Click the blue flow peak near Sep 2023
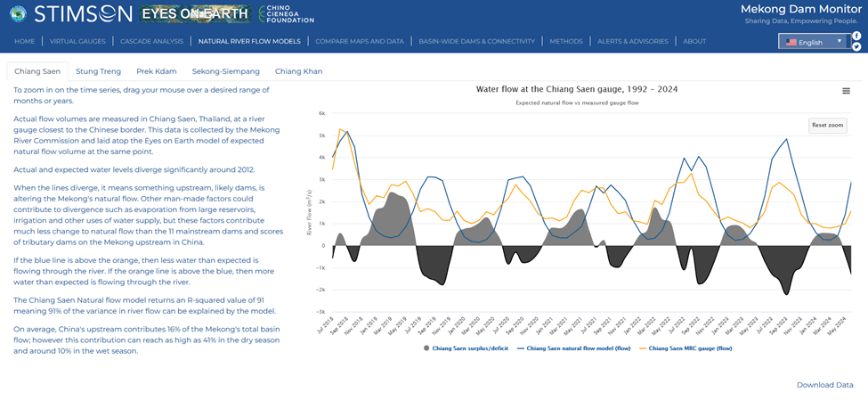868x401 pixels. 786,140
